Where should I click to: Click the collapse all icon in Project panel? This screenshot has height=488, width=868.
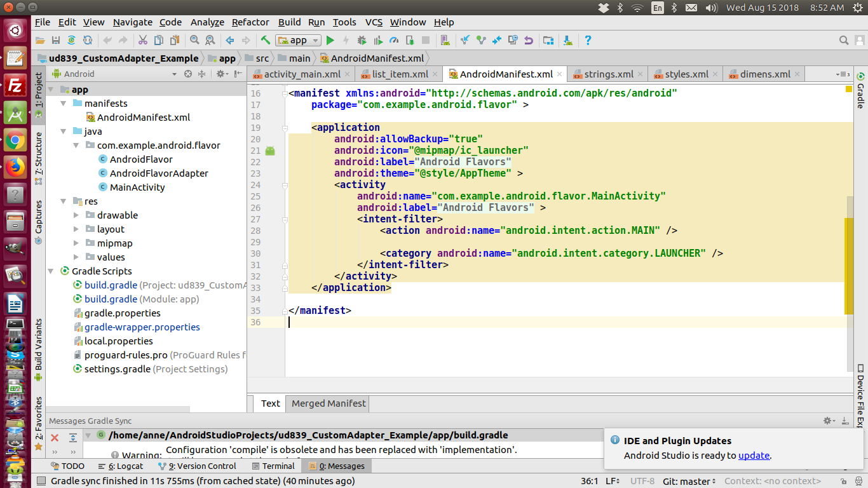click(x=202, y=74)
